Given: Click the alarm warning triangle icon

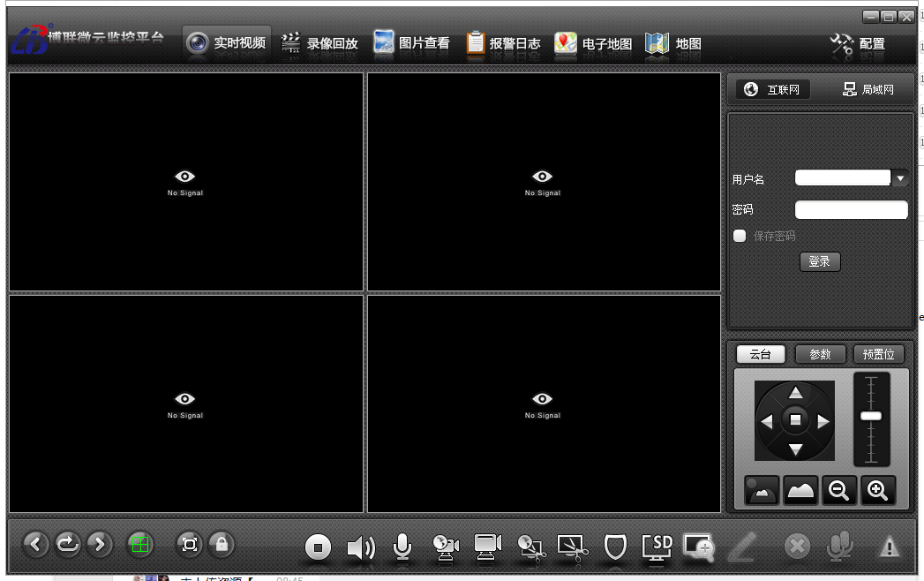Looking at the screenshot, I should tap(889, 547).
